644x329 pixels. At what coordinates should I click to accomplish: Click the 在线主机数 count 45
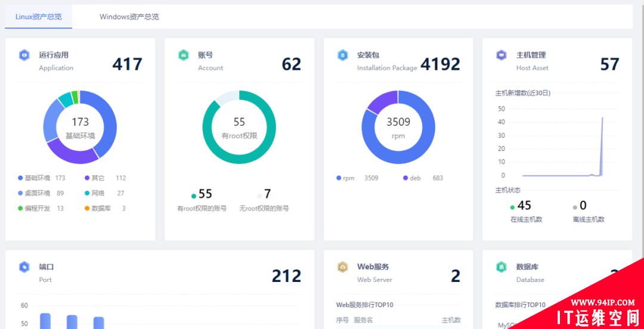pos(524,206)
